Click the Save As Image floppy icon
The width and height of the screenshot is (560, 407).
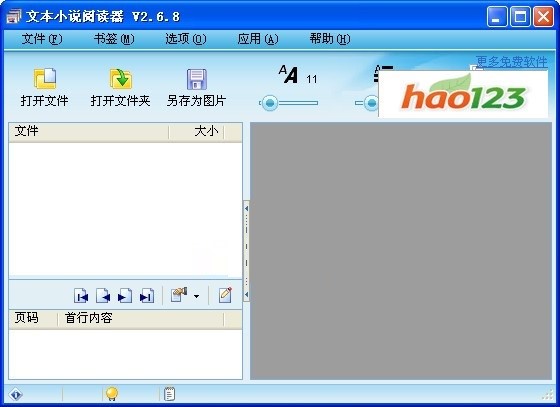pyautogui.click(x=196, y=79)
